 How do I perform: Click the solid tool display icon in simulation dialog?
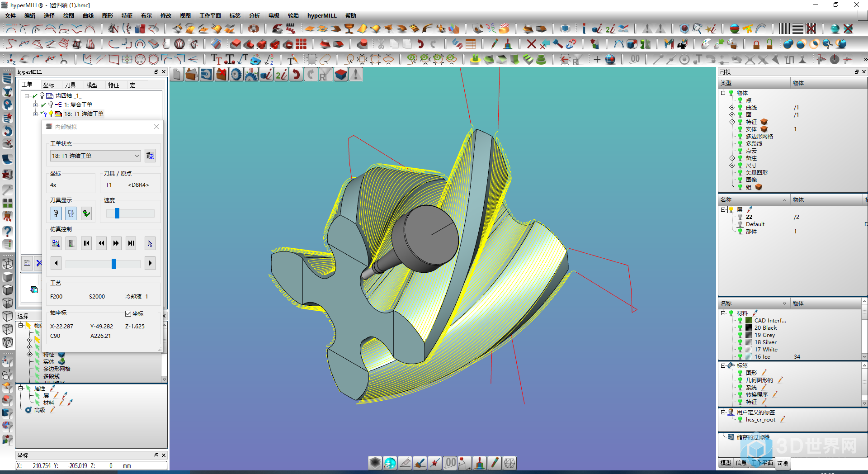56,213
